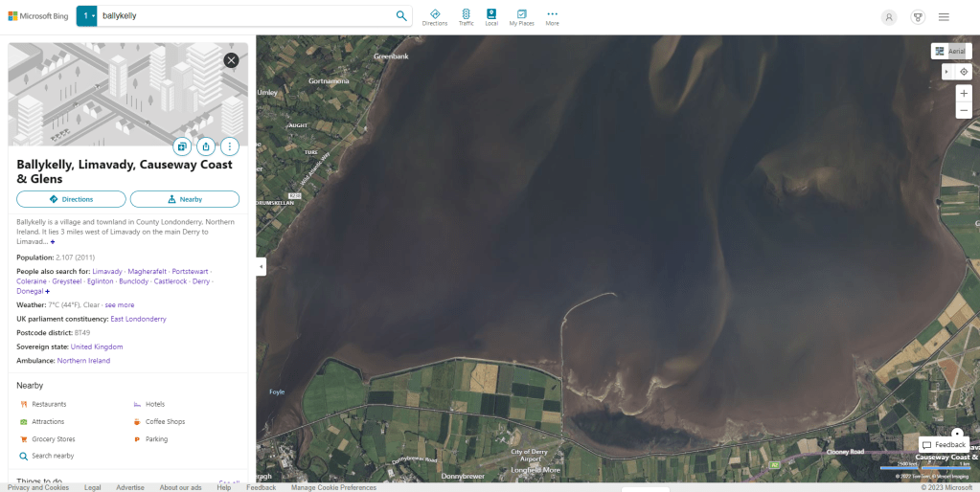
Task: Open the three-dot options on place card
Action: [230, 146]
